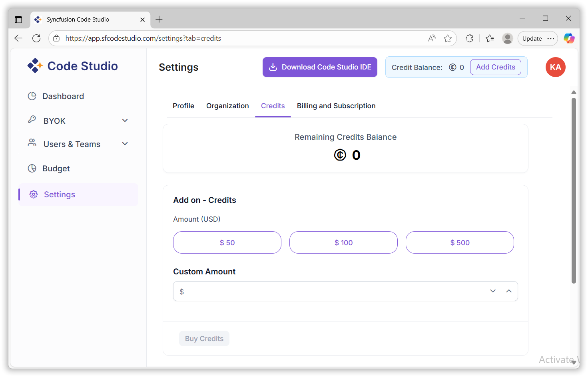The width and height of the screenshot is (588, 377).
Task: Click the Custom Amount input field
Action: [332, 291]
